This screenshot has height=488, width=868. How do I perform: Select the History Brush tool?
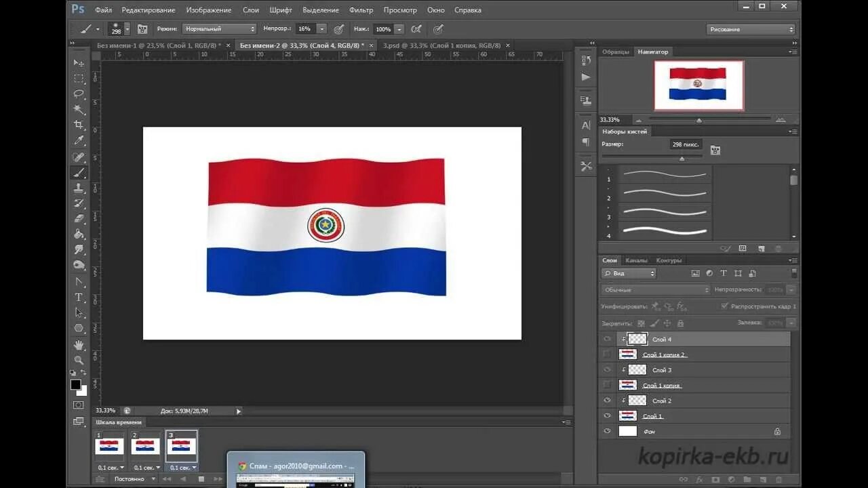tap(79, 203)
